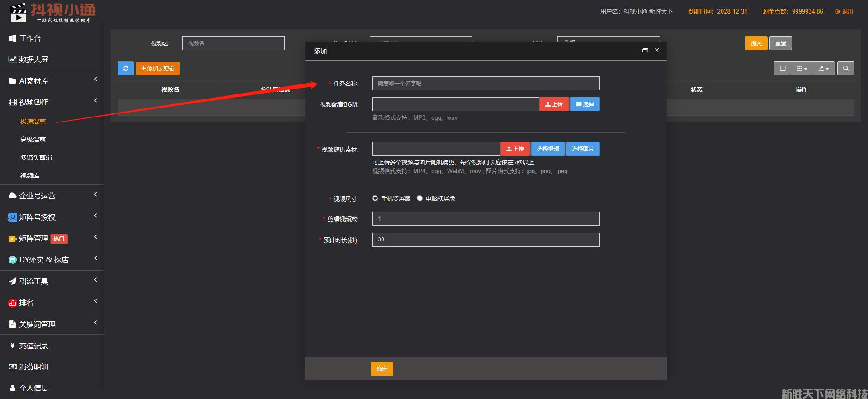
Task: Click the blue refresh icon button
Action: pos(126,69)
